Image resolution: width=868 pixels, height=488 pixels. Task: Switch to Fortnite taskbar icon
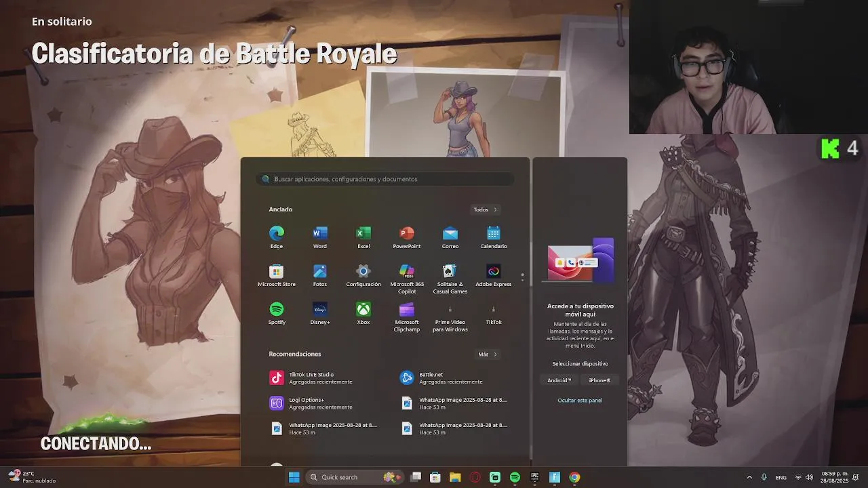point(554,477)
